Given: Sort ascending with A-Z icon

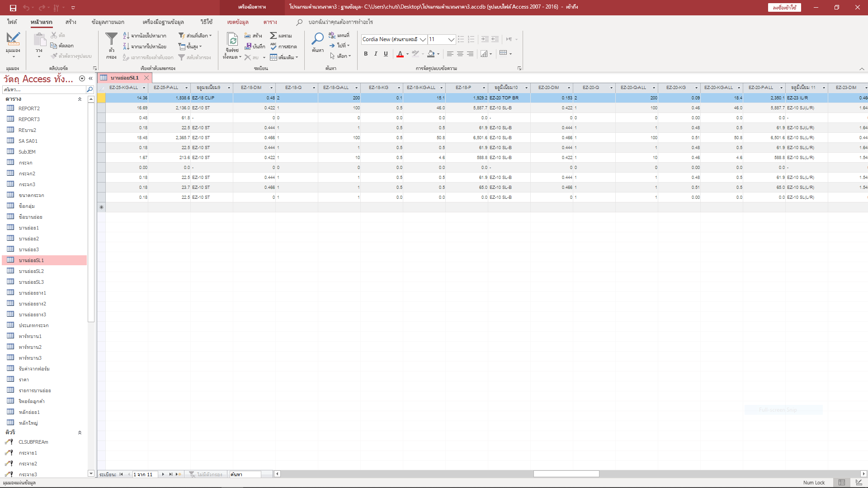Looking at the screenshot, I should [x=127, y=36].
